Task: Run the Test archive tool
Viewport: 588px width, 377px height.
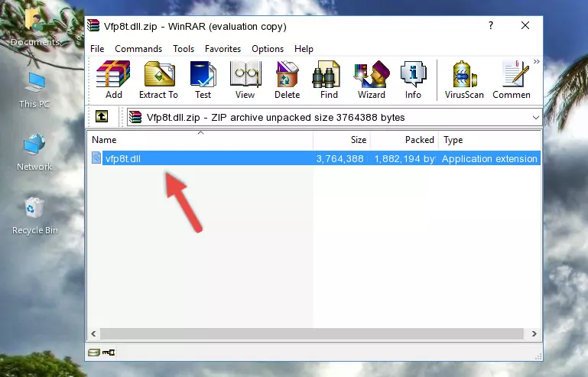Action: point(203,80)
